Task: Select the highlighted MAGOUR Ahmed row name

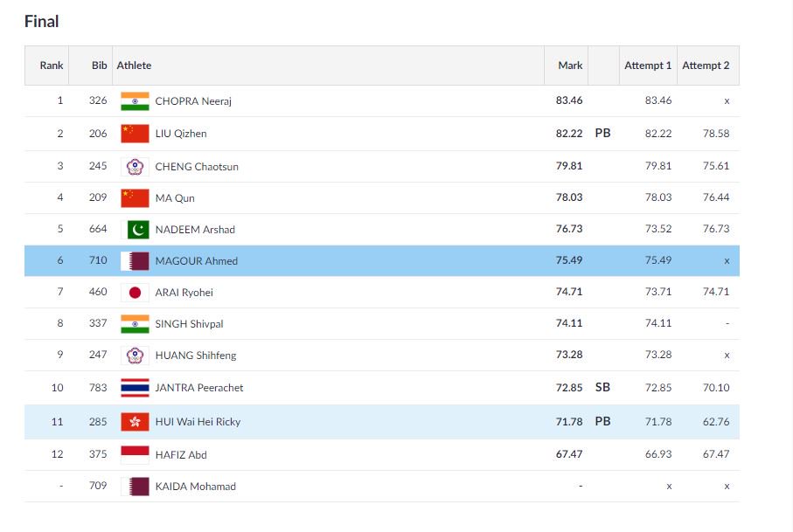Action: (196, 261)
